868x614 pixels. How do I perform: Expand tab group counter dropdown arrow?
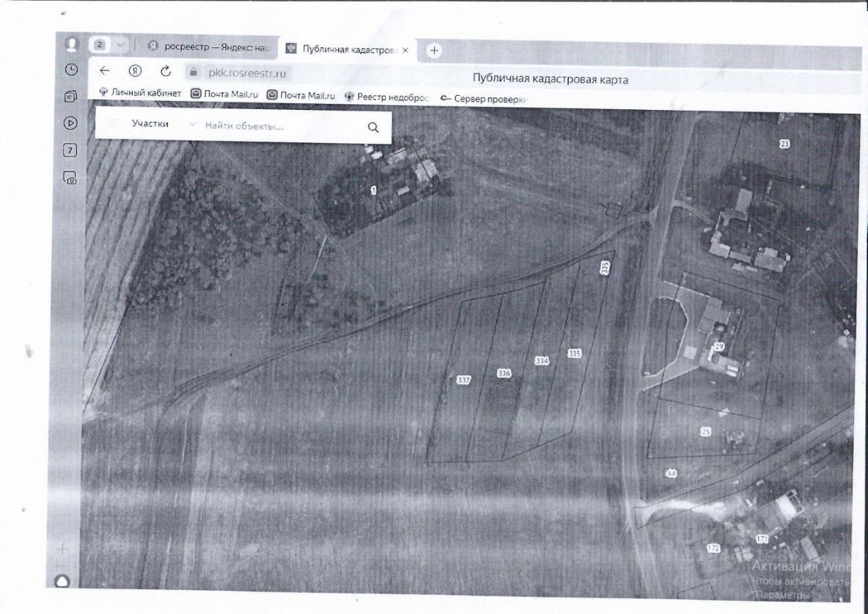pos(120,45)
